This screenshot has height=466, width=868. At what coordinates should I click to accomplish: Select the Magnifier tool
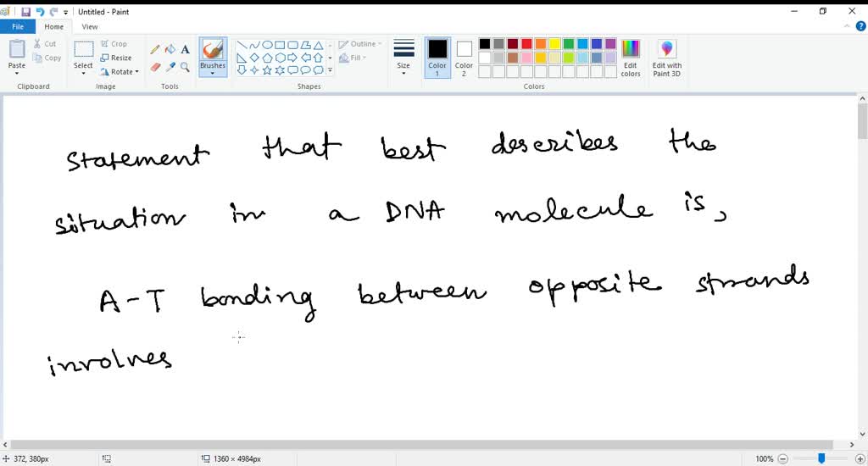tap(186, 67)
